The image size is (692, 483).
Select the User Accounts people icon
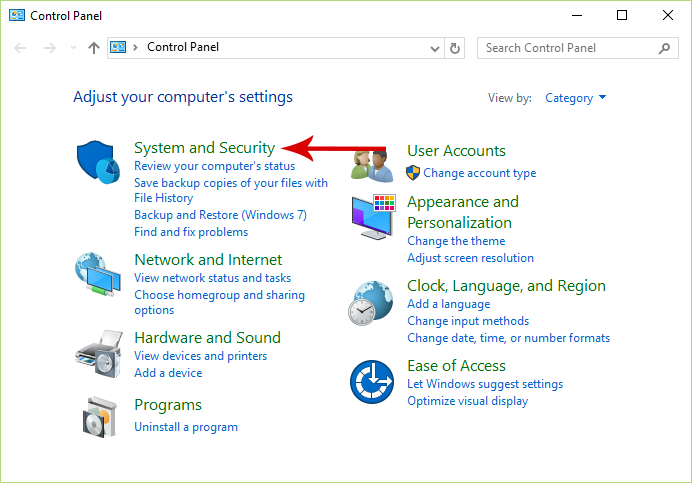(x=372, y=164)
